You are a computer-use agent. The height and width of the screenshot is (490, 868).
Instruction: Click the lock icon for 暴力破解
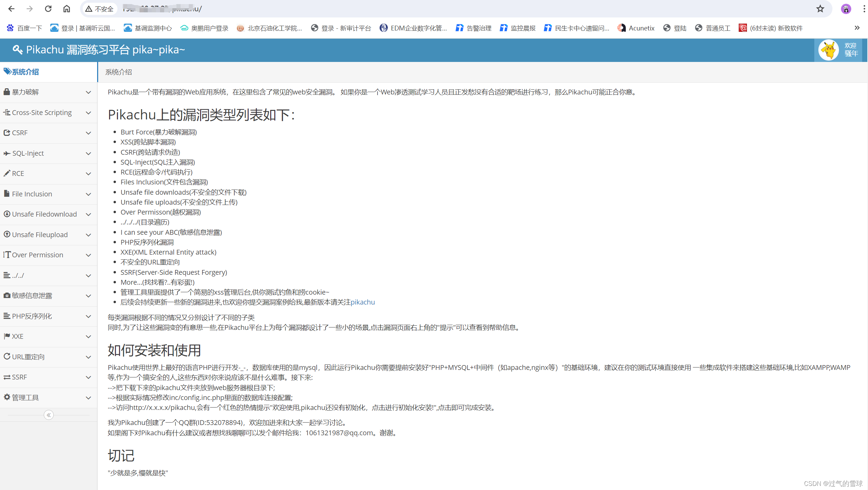tap(7, 92)
